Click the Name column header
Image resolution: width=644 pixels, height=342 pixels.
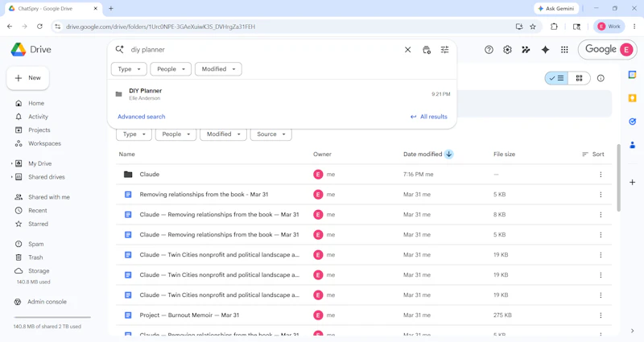(x=126, y=155)
